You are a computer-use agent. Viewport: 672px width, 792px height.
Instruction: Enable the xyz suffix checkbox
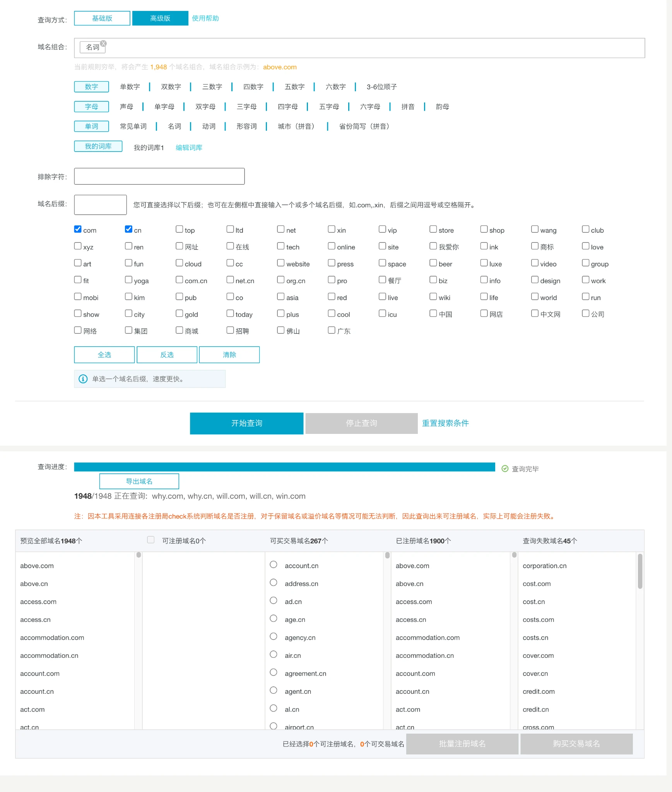click(78, 246)
